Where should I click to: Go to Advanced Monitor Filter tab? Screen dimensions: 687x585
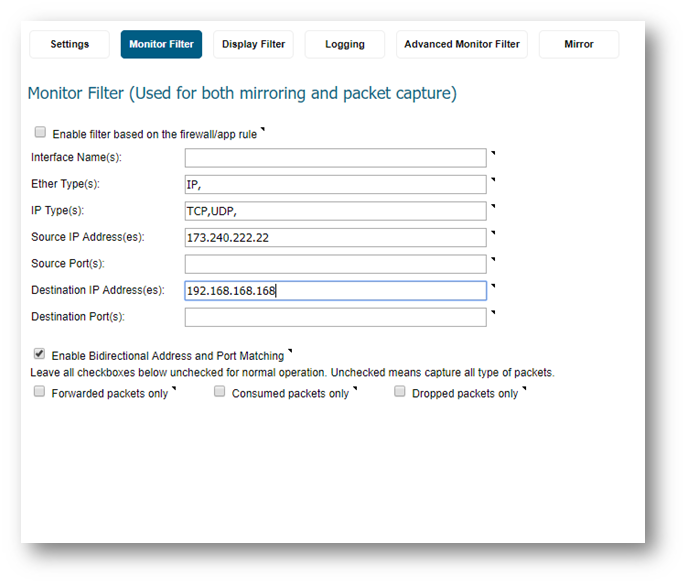[x=462, y=44]
